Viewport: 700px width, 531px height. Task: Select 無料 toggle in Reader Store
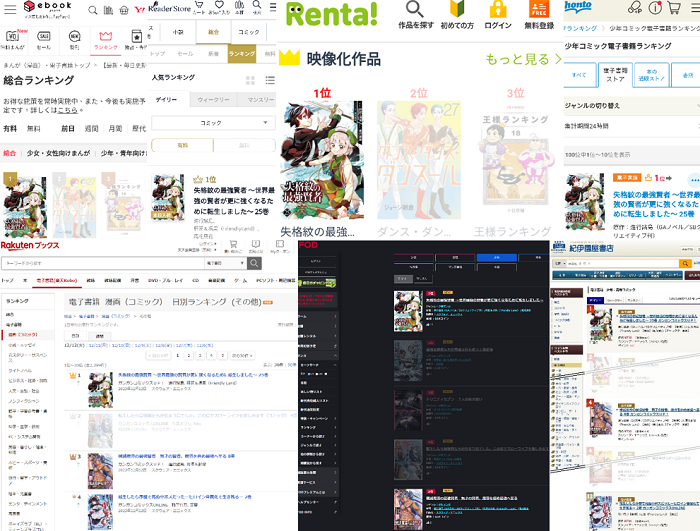point(244,145)
